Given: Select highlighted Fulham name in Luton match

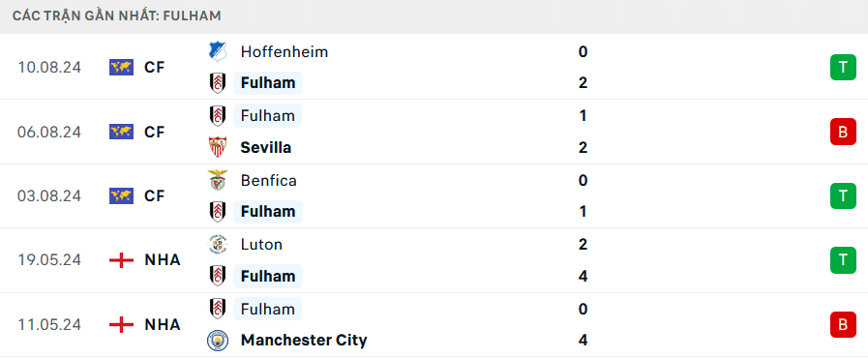Looking at the screenshot, I should [268, 276].
